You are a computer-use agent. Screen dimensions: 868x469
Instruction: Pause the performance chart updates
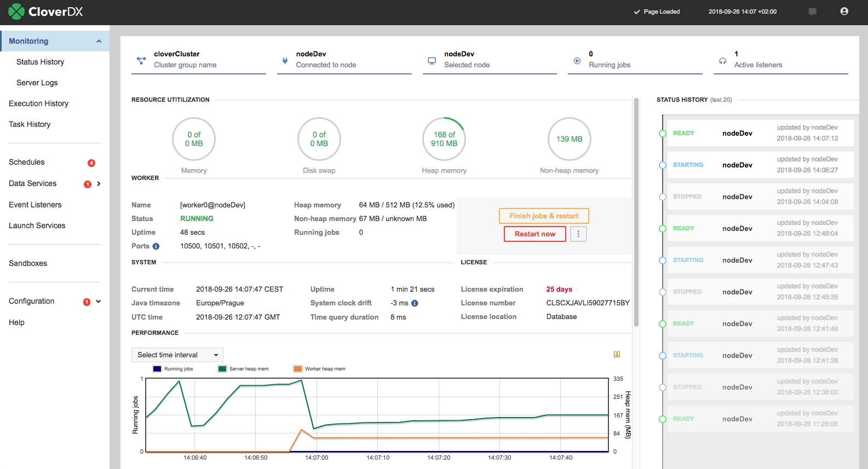pyautogui.click(x=617, y=355)
